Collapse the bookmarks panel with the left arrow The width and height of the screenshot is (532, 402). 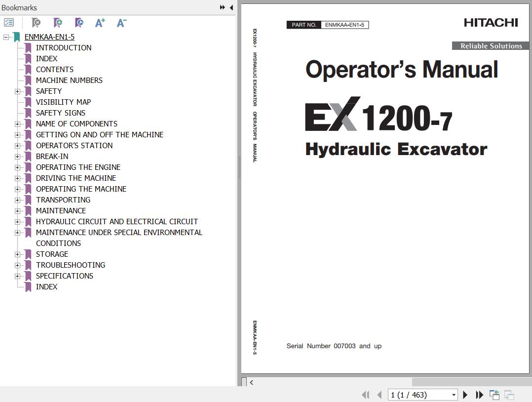(231, 7)
